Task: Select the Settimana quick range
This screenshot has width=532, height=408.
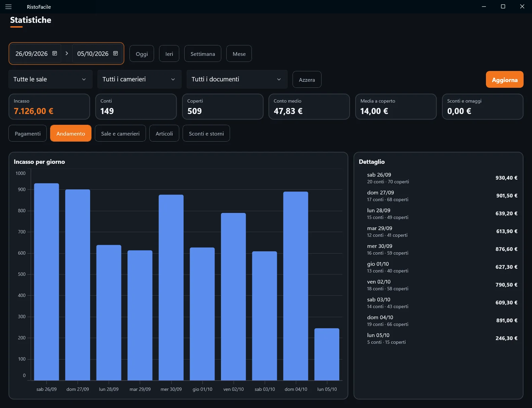Action: (203, 54)
